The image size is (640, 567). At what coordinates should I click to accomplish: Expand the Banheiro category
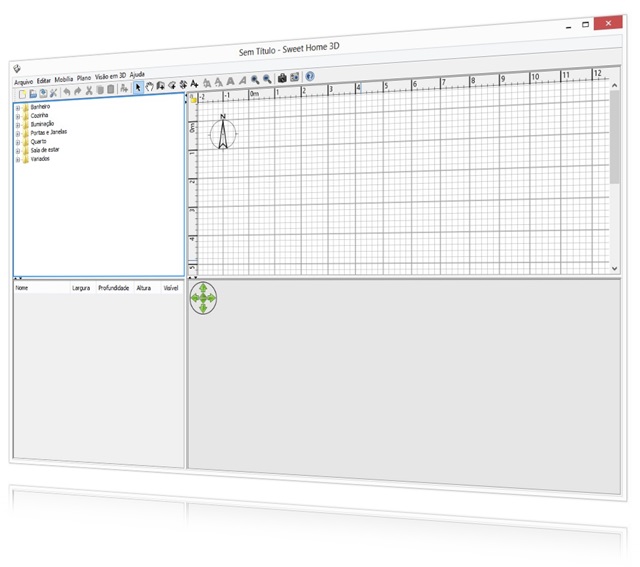coord(18,109)
